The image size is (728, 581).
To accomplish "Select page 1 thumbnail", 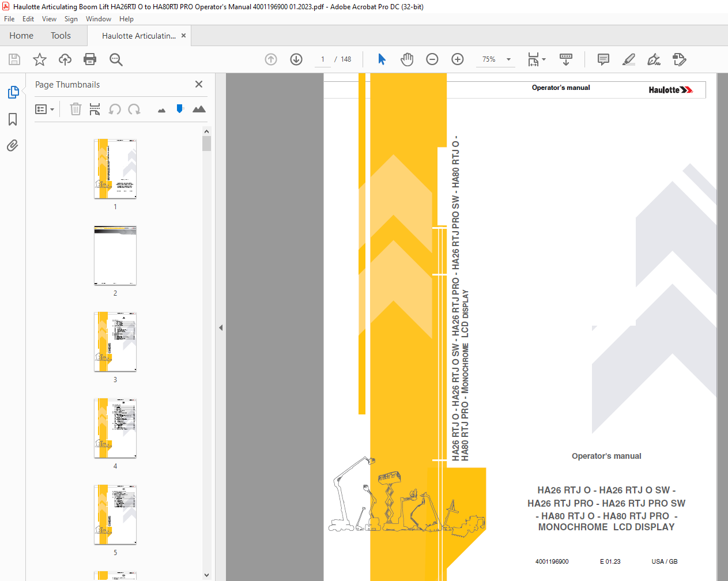I will pos(115,168).
